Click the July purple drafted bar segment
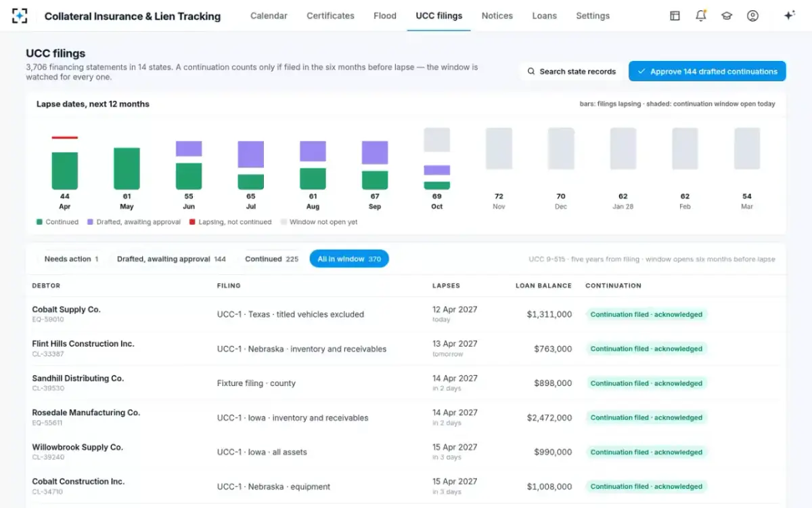The image size is (812, 508). coord(251,154)
